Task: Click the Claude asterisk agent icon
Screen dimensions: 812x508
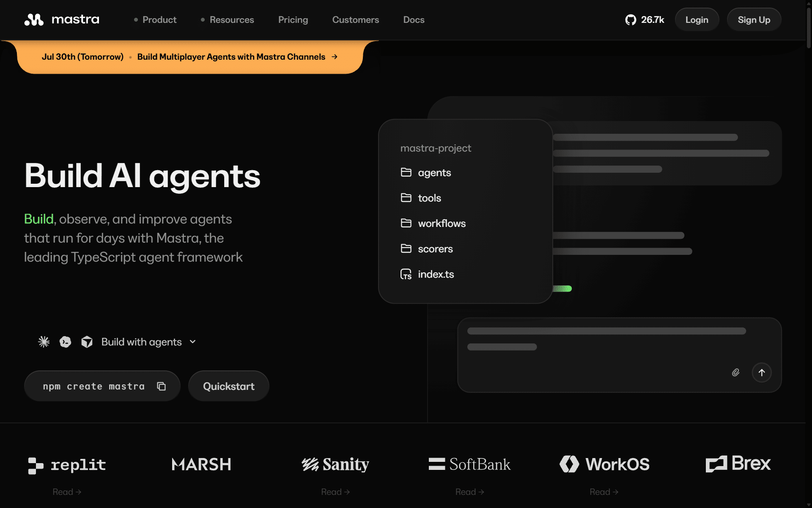Action: 44,342
